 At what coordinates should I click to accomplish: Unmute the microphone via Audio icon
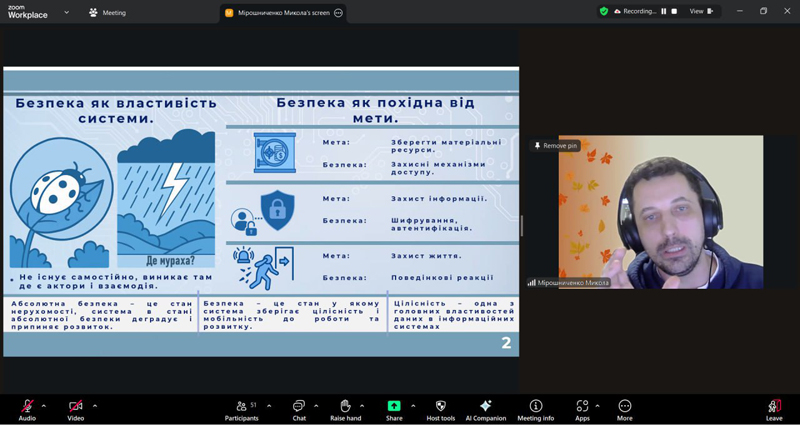click(27, 406)
